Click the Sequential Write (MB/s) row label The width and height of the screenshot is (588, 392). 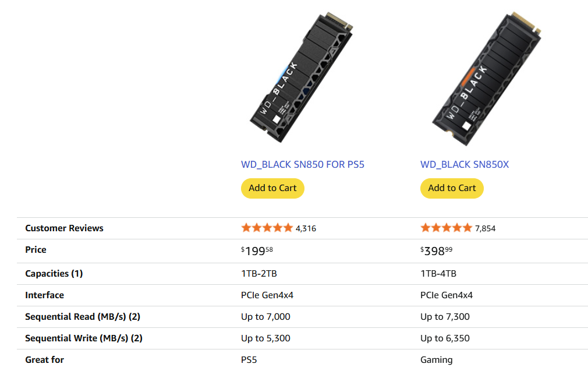pos(84,338)
